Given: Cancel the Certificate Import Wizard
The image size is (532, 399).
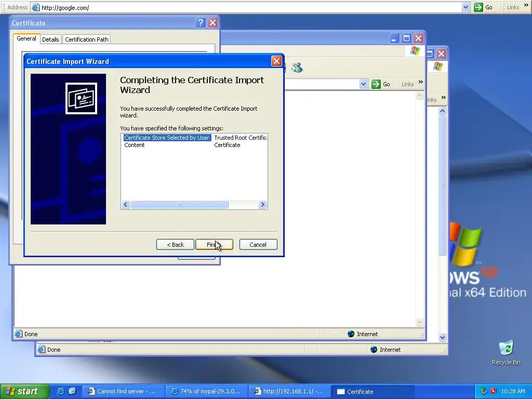Looking at the screenshot, I should pyautogui.click(x=258, y=244).
